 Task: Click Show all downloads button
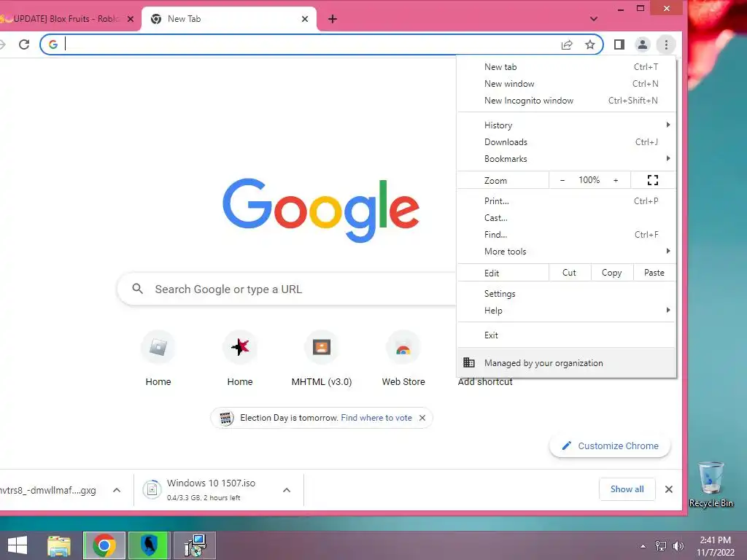627,489
